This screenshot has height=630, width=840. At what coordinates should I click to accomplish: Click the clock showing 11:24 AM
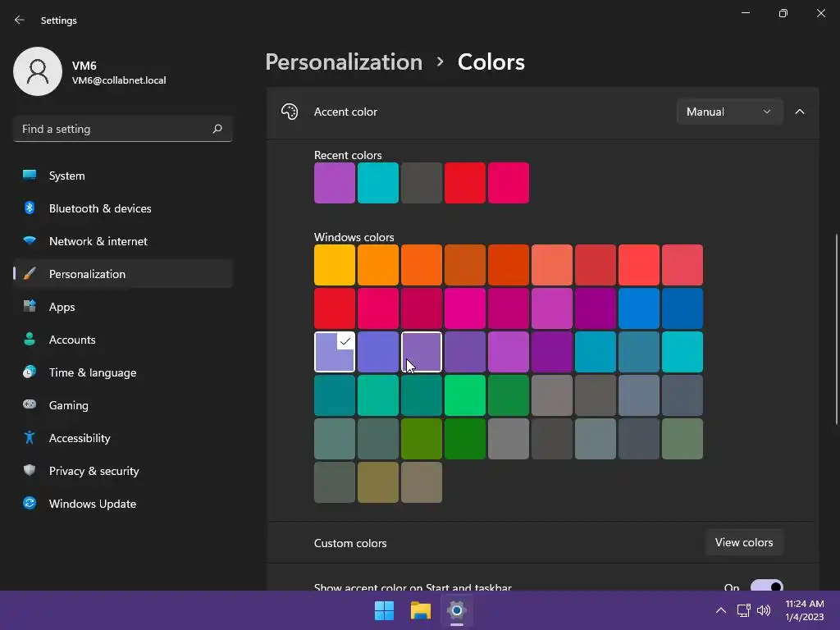click(x=804, y=604)
